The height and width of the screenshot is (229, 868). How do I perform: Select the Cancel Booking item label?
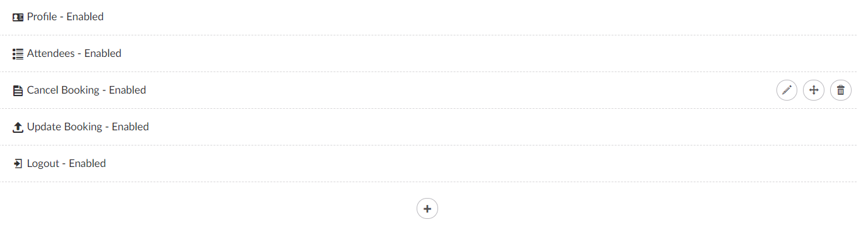[x=63, y=90]
